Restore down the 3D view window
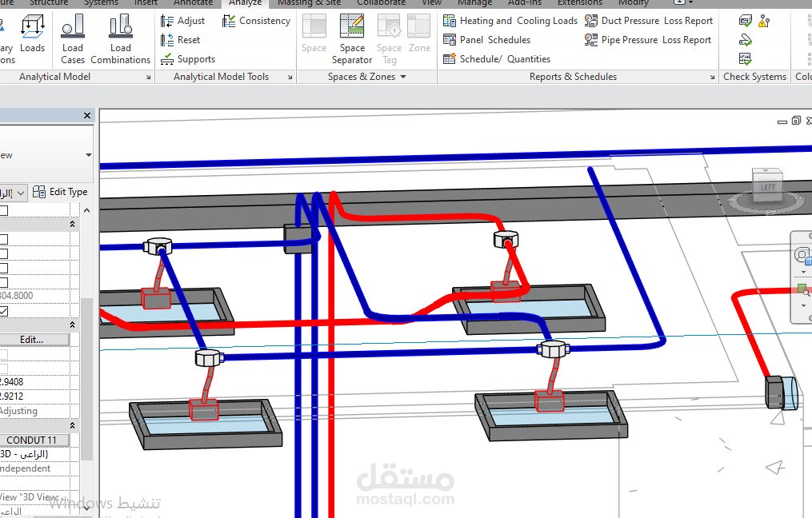812x518 pixels. [796, 121]
